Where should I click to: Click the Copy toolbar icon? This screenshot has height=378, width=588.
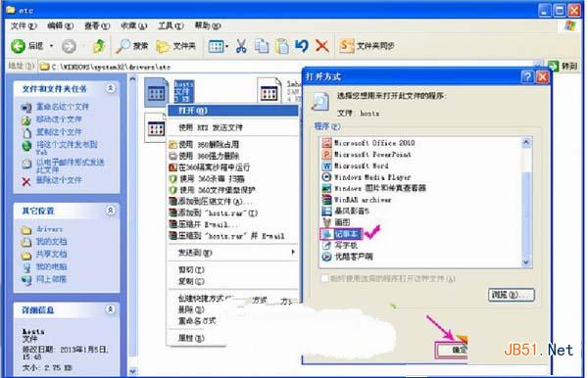262,46
